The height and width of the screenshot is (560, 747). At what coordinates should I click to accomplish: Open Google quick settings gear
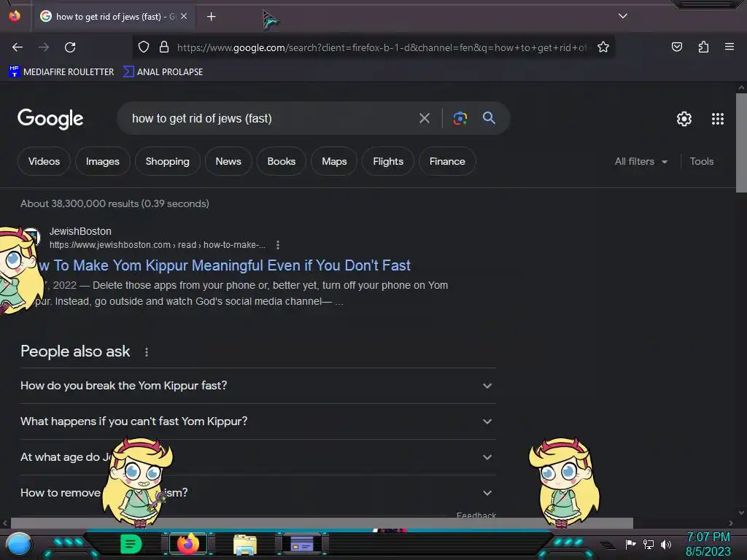[x=684, y=119]
